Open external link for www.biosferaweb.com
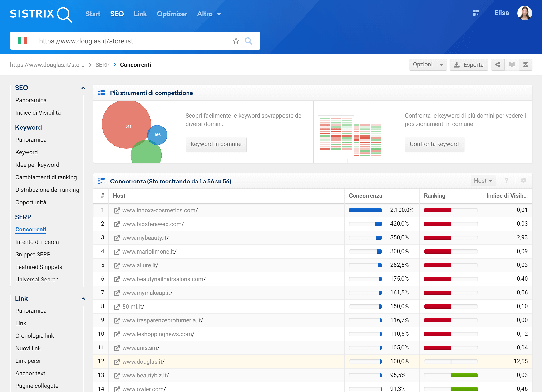This screenshot has width=542, height=392. (x=117, y=224)
